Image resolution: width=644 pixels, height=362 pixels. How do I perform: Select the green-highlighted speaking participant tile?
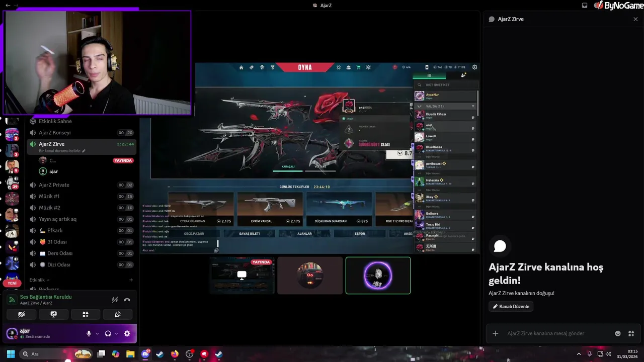pos(378,275)
